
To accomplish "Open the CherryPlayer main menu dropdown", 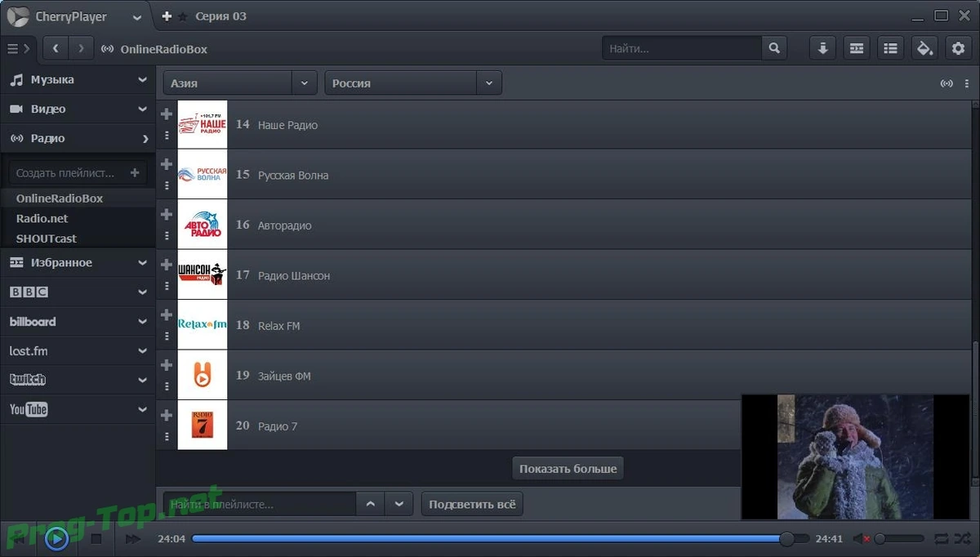I will (x=137, y=17).
